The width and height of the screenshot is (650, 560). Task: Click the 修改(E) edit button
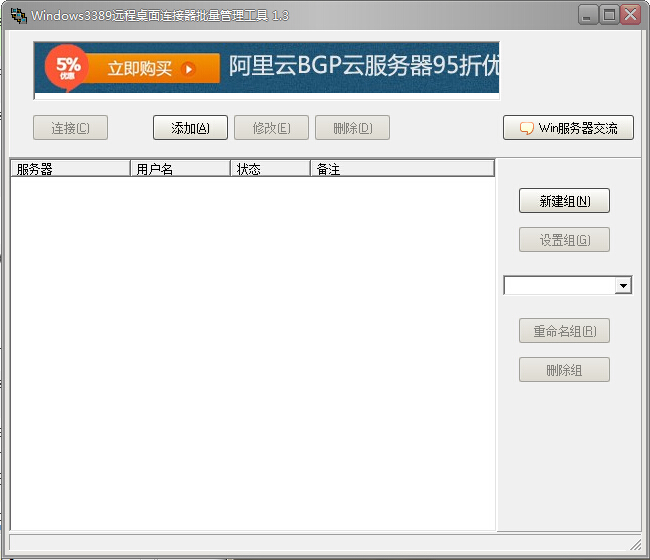tap(272, 128)
